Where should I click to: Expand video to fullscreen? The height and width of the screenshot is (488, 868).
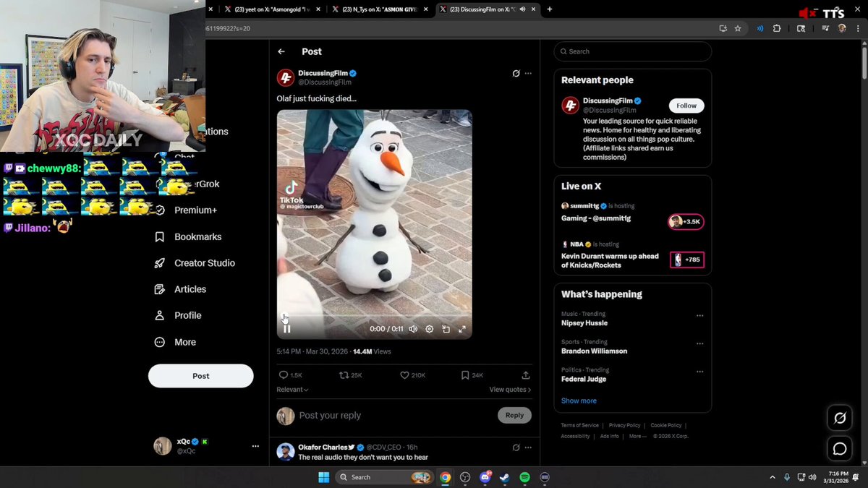tap(462, 329)
